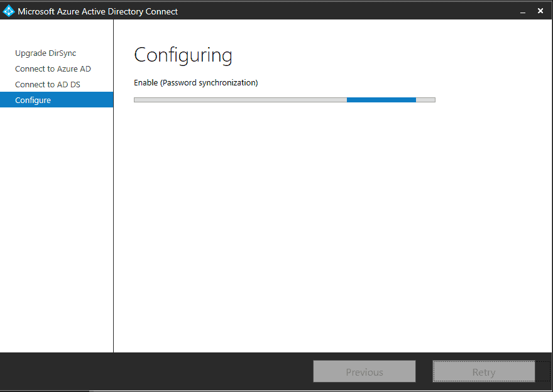Click the 'Microsoft Azure Active Directory Connect' title text

coord(97,12)
